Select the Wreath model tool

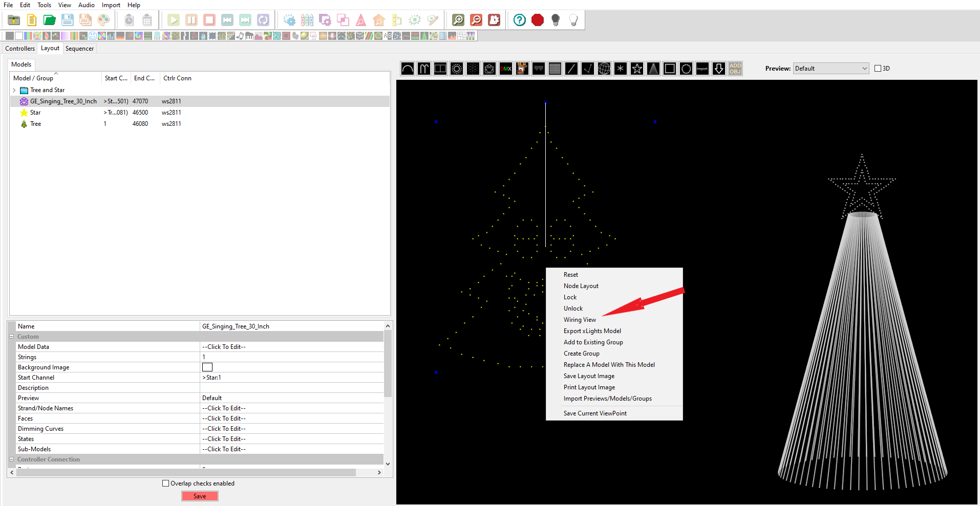click(x=686, y=69)
